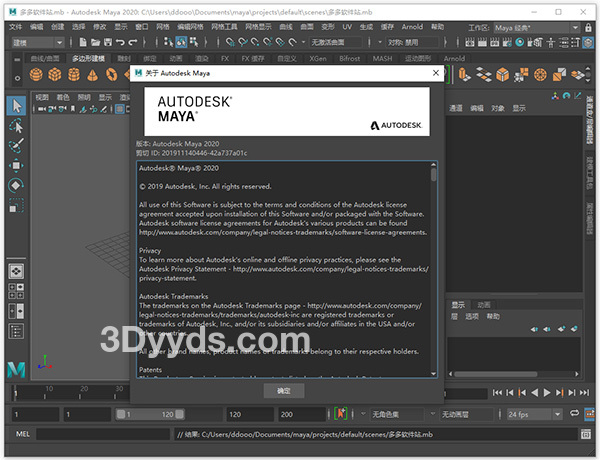The height and width of the screenshot is (460, 600).
Task: Choose the Paint Selection brush tool
Action: pyautogui.click(x=17, y=146)
